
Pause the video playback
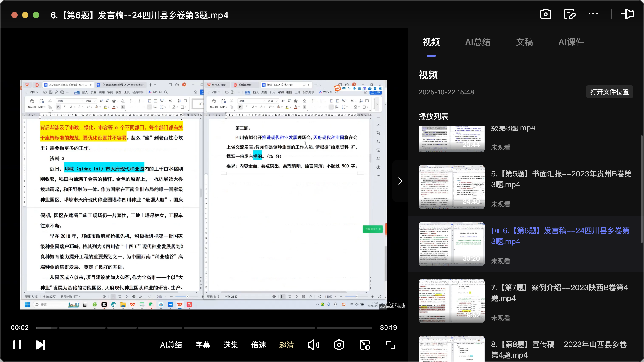(x=17, y=345)
